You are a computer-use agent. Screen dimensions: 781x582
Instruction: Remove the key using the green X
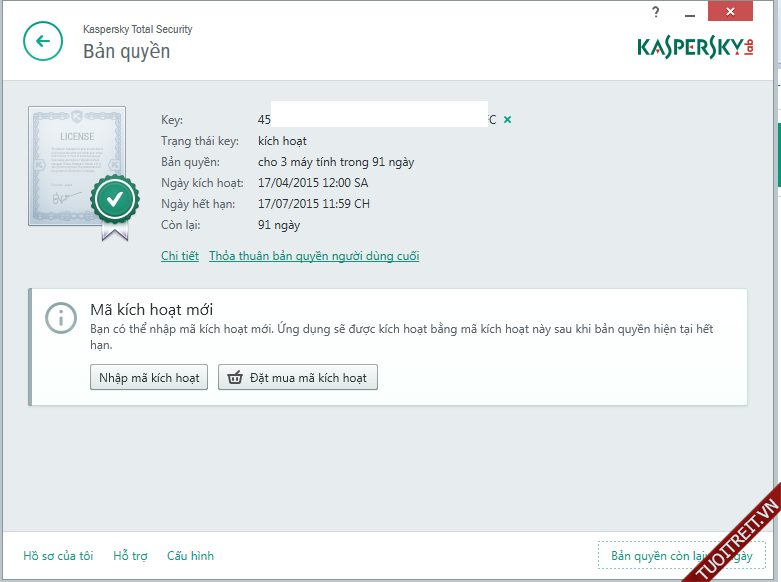click(x=507, y=120)
